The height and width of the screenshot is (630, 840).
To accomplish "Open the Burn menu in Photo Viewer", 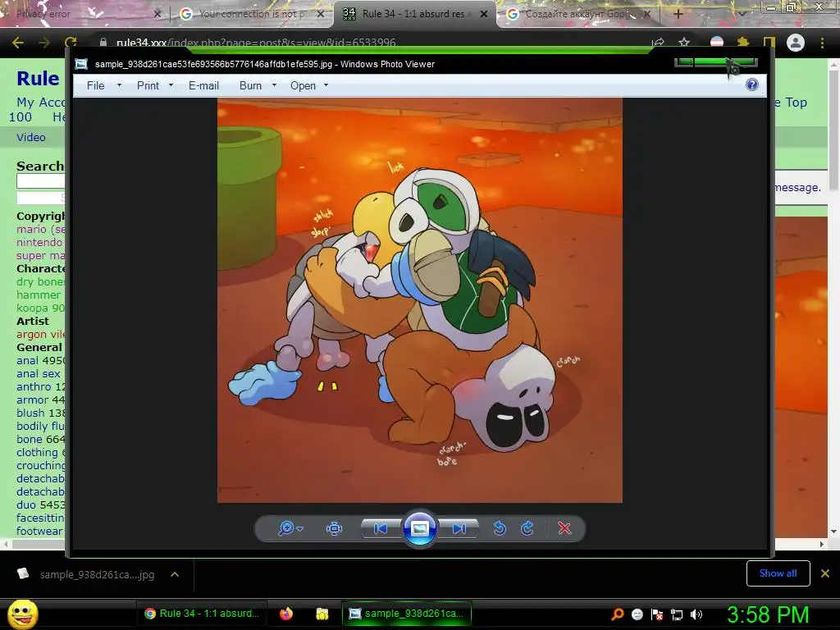I will pyautogui.click(x=251, y=85).
